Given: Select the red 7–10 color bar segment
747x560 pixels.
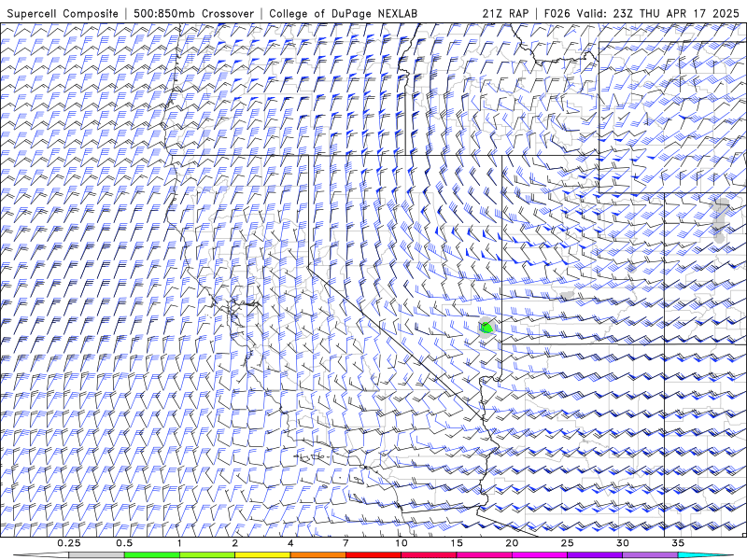Looking at the screenshot, I should tap(373, 555).
